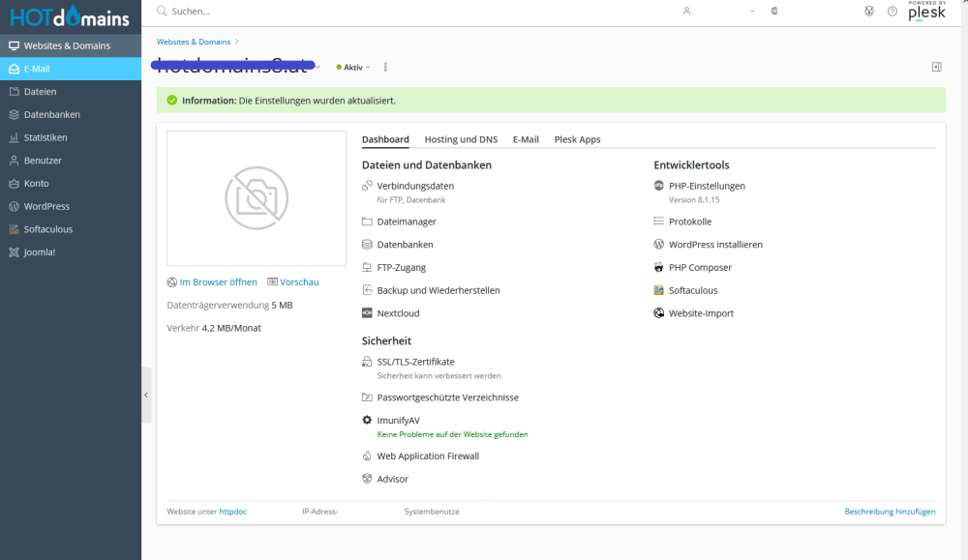This screenshot has height=560, width=968.
Task: Open the user account dropdown arrow
Action: pyautogui.click(x=752, y=12)
